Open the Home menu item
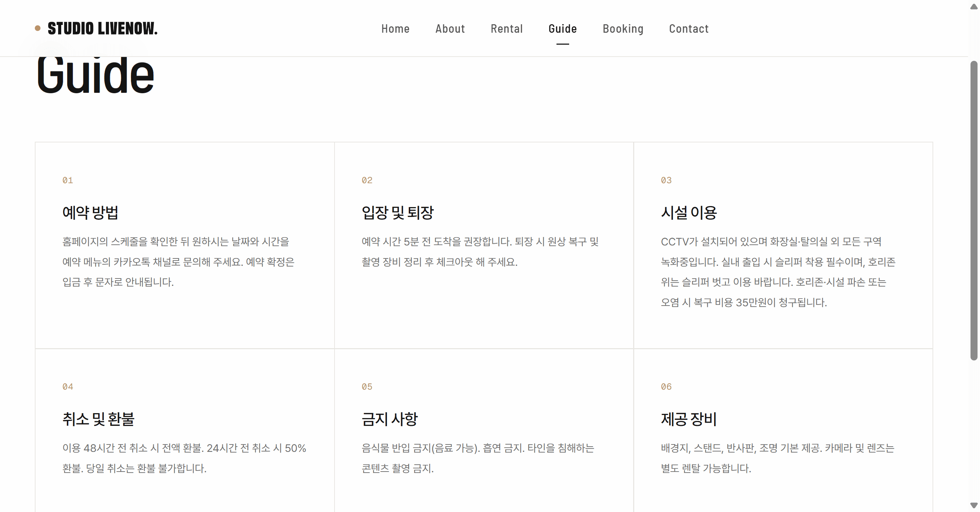The width and height of the screenshot is (980, 512). (x=395, y=28)
